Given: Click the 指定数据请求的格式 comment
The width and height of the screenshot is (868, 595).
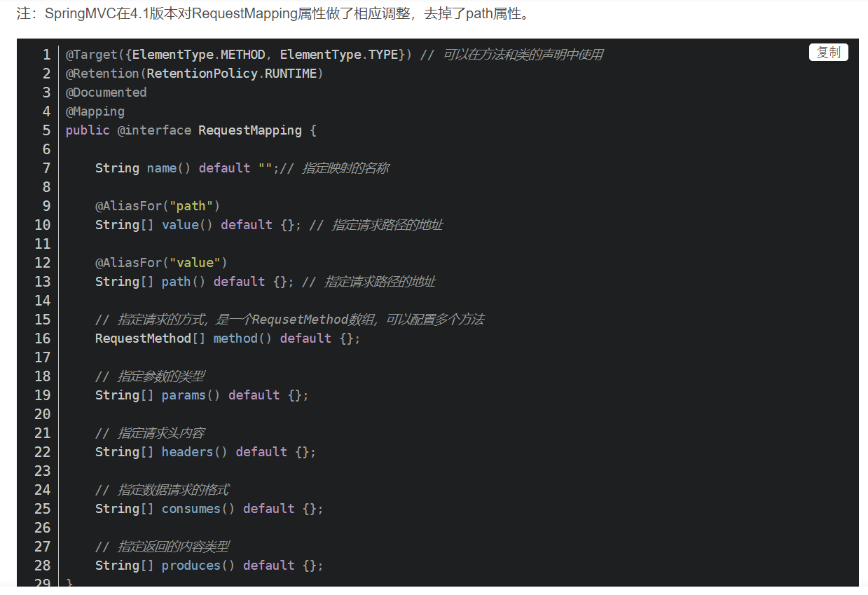Looking at the screenshot, I should point(162,490).
